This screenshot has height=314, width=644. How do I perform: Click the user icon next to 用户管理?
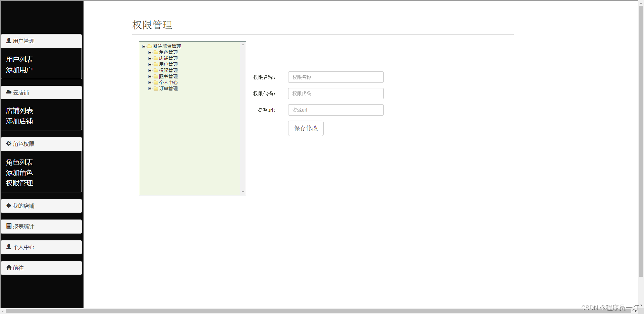click(x=9, y=41)
